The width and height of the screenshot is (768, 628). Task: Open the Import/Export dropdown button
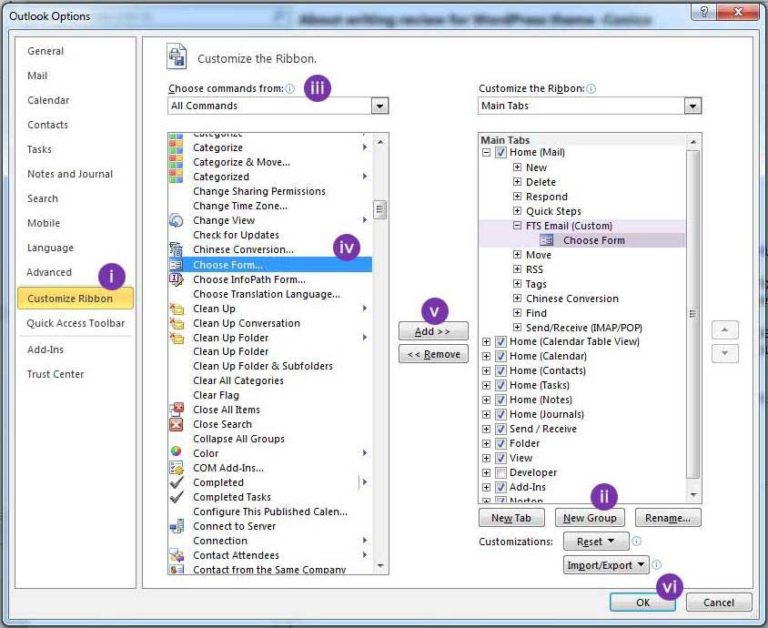pyautogui.click(x=606, y=565)
